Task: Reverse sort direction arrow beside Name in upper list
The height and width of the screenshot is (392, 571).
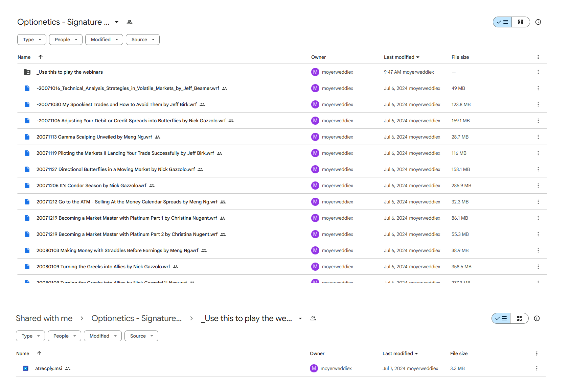Action: (41, 57)
